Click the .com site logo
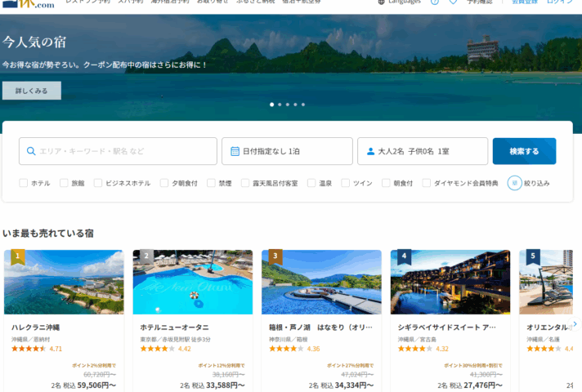Screen dimensions: 582x392 tap(29, 4)
